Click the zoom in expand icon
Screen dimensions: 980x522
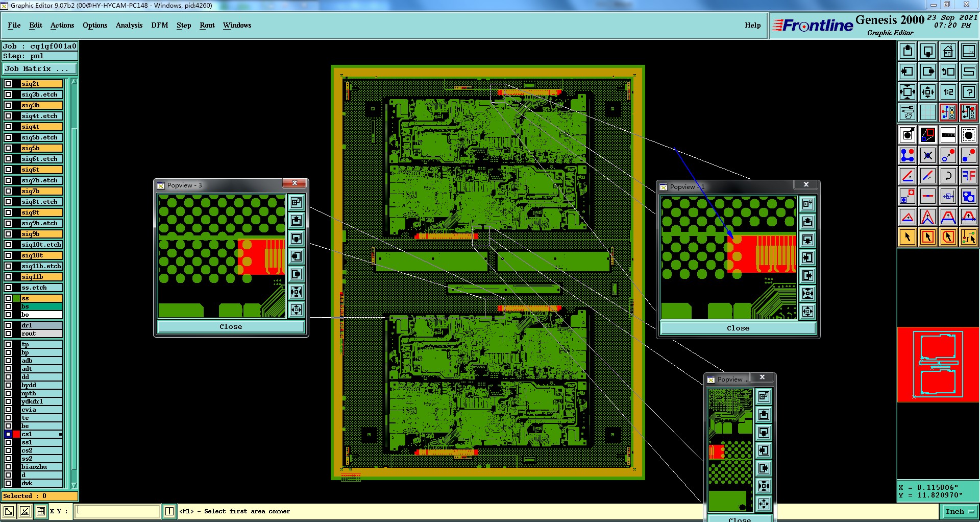click(x=908, y=92)
